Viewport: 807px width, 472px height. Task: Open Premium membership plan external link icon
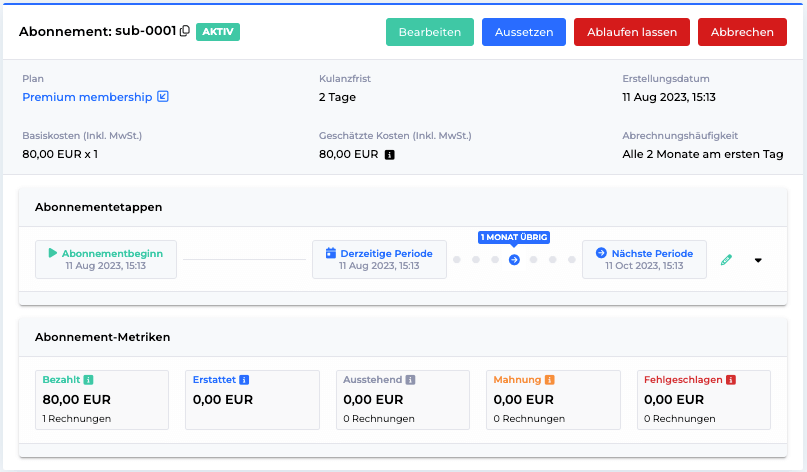[163, 96]
